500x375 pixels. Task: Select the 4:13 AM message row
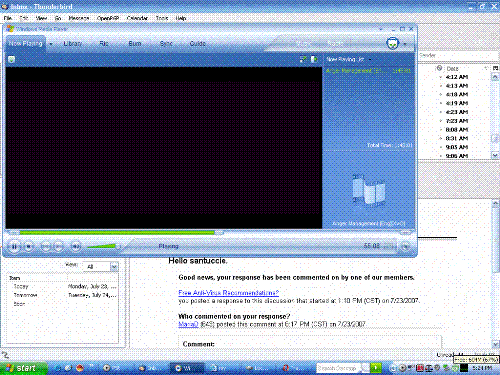[457, 86]
